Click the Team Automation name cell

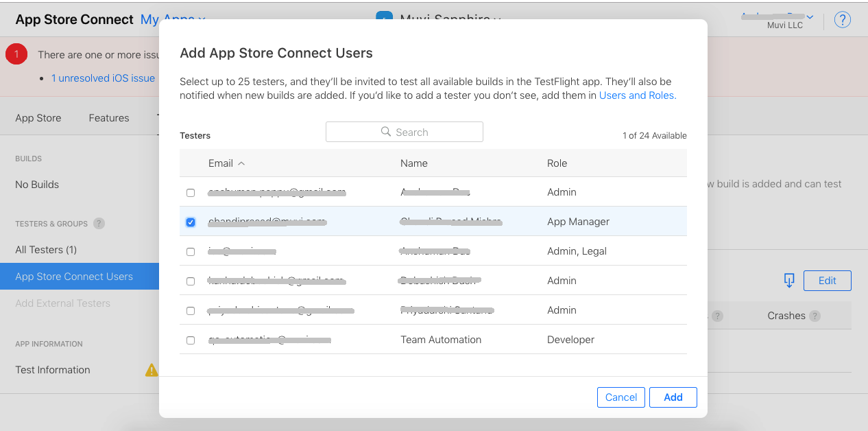coord(441,340)
